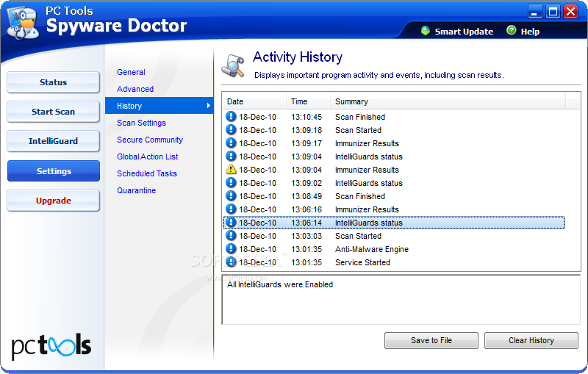Minimize the Spyware Doctor window
This screenshot has width=588, height=374.
535,12
